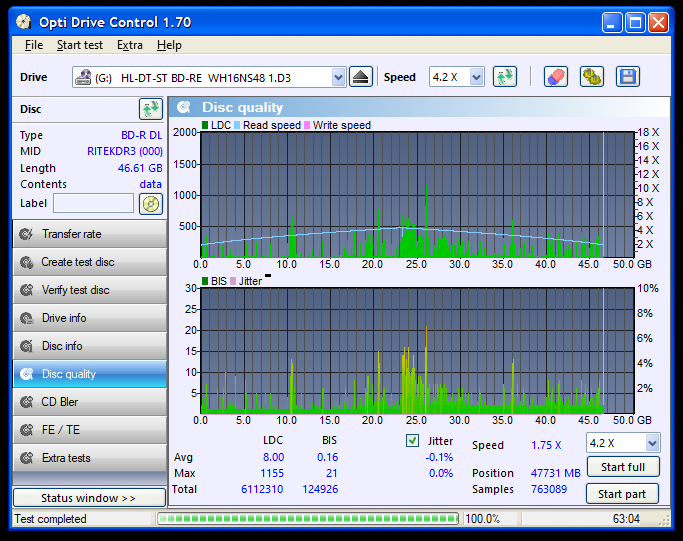Click the BIS chart area
Image resolution: width=683 pixels, height=541 pixels.
(417, 351)
